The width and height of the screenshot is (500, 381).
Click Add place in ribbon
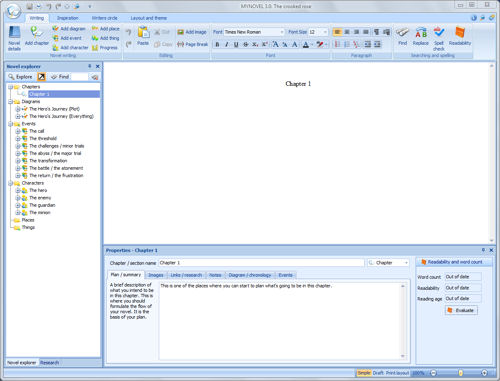(105, 29)
